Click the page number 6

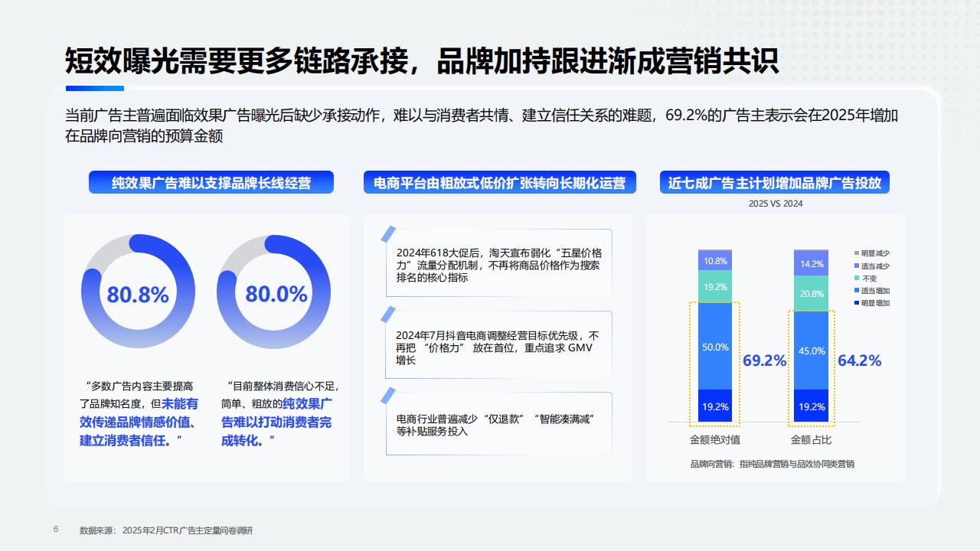tap(55, 530)
